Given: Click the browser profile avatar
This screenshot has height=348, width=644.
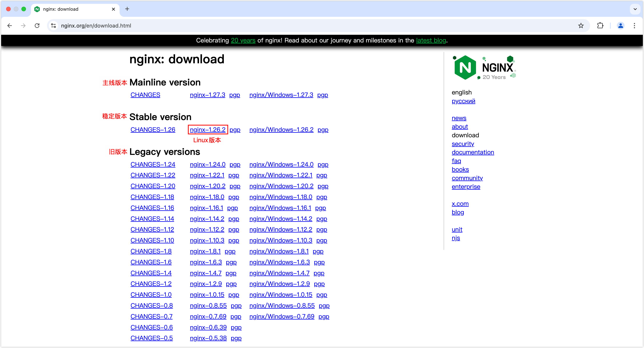Looking at the screenshot, I should (621, 26).
